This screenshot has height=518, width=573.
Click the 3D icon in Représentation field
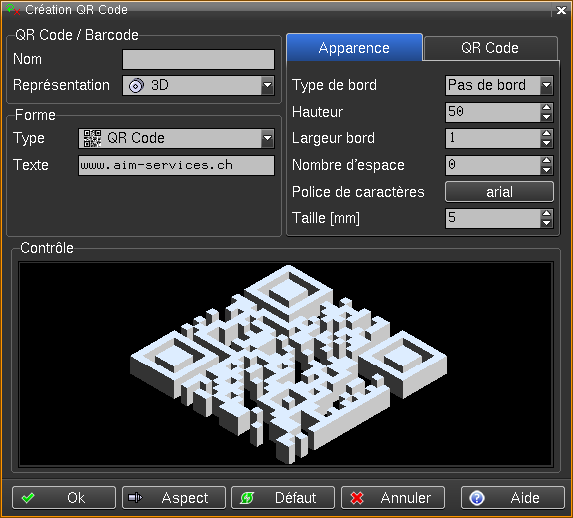click(x=136, y=86)
